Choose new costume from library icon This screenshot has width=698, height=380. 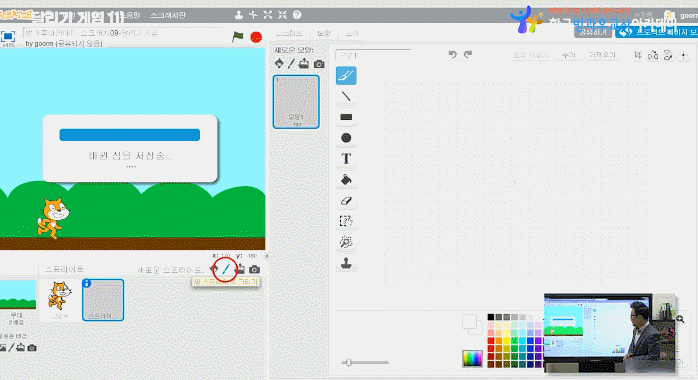point(279,64)
